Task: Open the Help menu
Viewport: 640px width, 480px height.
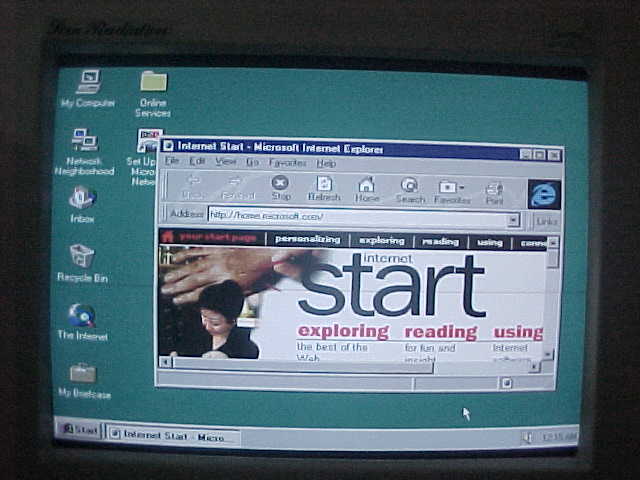Action: [326, 164]
